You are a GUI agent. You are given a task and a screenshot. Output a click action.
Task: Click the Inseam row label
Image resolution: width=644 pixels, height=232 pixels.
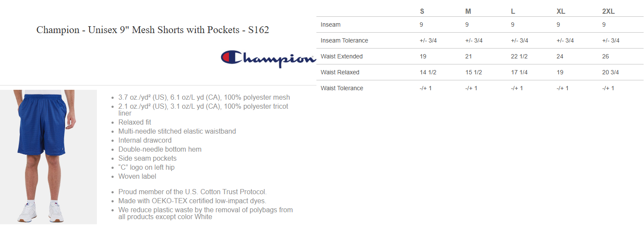pyautogui.click(x=331, y=25)
